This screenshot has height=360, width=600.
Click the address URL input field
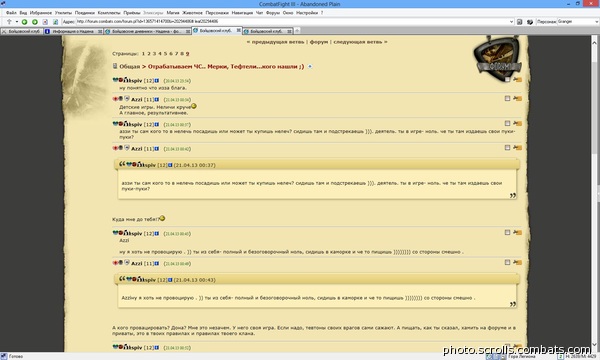point(292,22)
